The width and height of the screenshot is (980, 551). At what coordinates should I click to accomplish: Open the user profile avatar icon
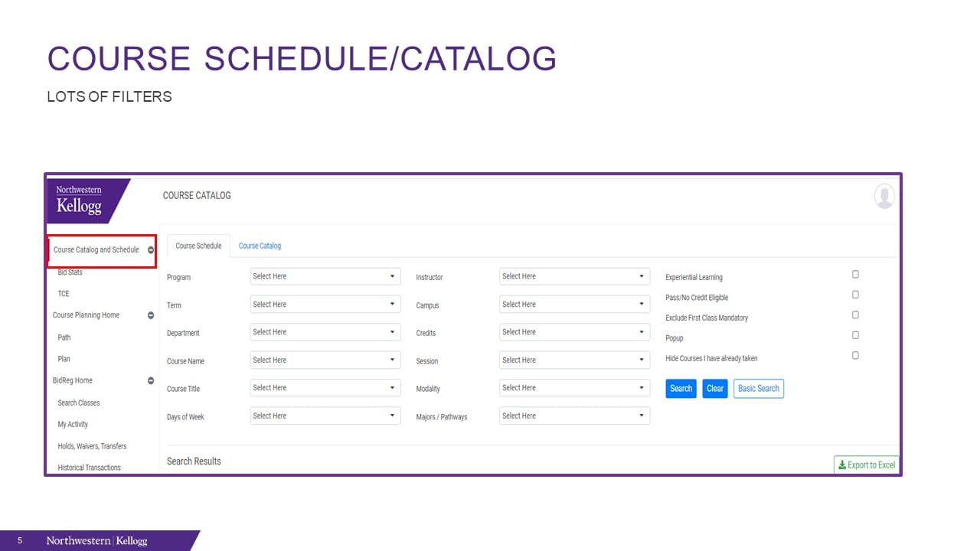pos(884,196)
